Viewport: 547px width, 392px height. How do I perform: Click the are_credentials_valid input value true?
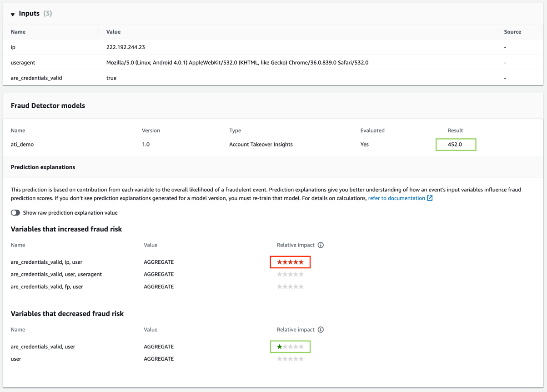(111, 78)
